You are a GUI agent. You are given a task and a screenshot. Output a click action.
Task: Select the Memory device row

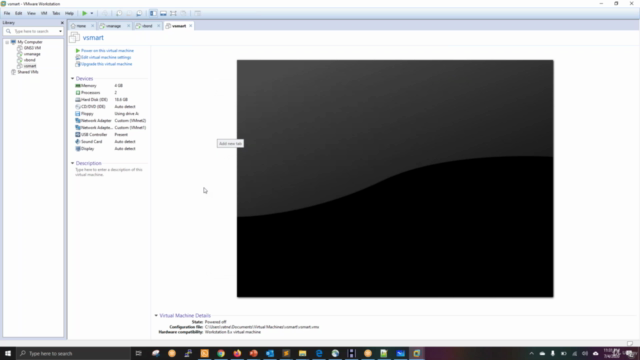(110, 86)
